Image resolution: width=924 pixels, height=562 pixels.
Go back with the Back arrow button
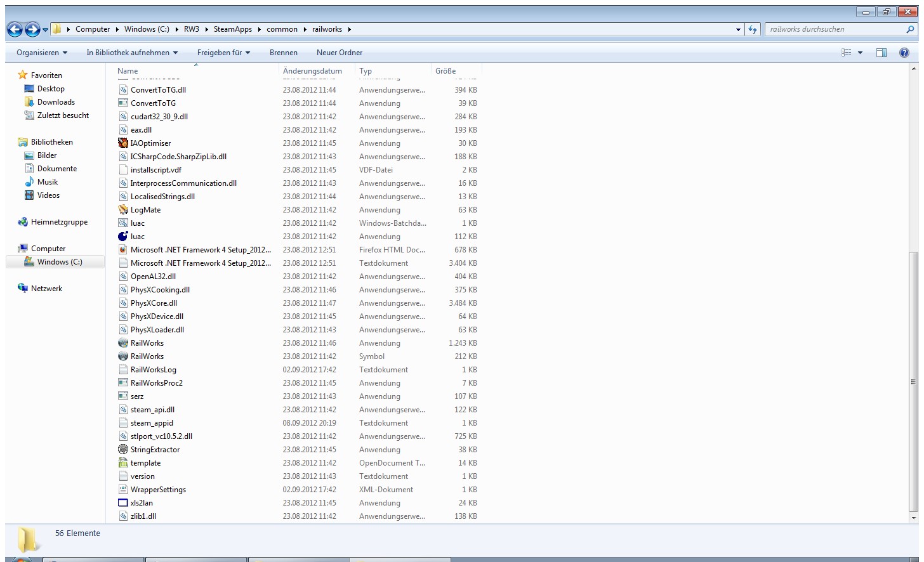[15, 29]
